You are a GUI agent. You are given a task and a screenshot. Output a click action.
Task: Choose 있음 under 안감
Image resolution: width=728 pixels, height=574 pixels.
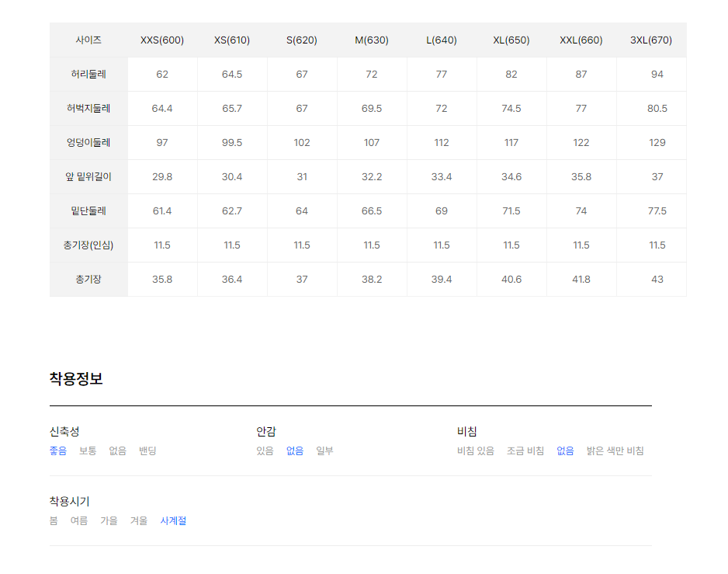pyautogui.click(x=265, y=451)
